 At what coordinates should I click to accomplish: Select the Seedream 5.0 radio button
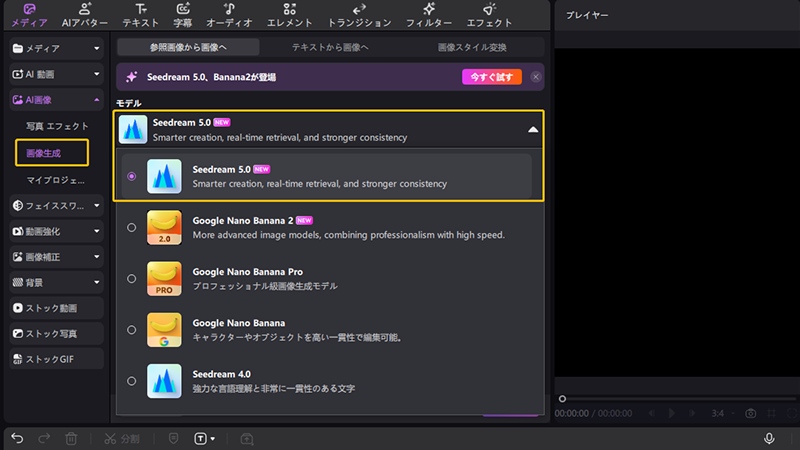[132, 176]
